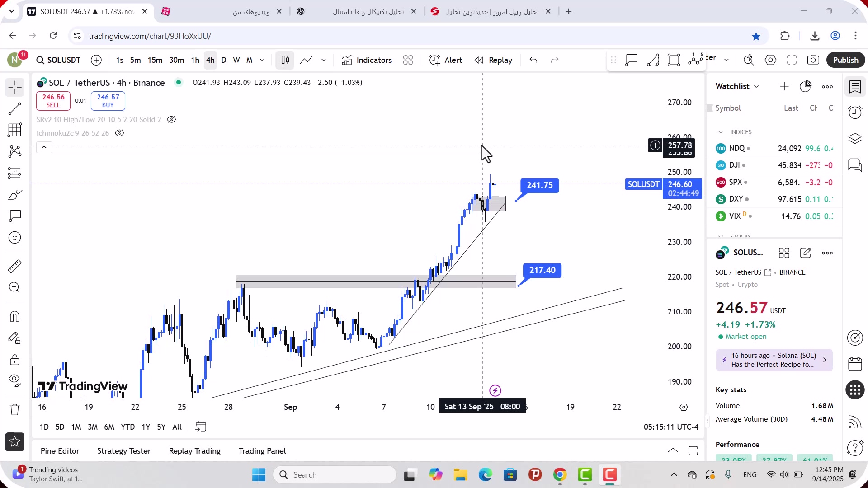Select the trend line drawing tool
Image resolution: width=868 pixels, height=488 pixels.
click(14, 108)
